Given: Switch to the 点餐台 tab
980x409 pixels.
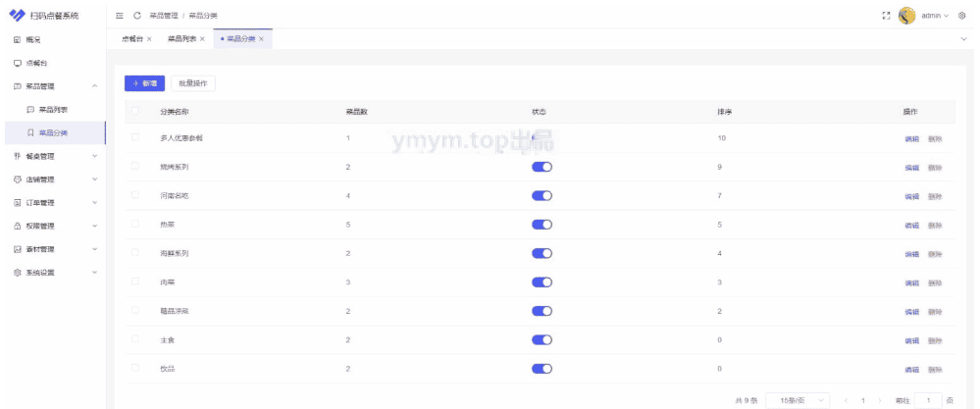Looking at the screenshot, I should 131,38.
